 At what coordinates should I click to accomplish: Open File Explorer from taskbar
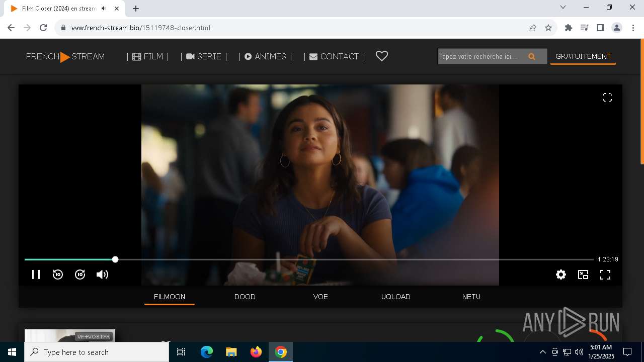231,352
